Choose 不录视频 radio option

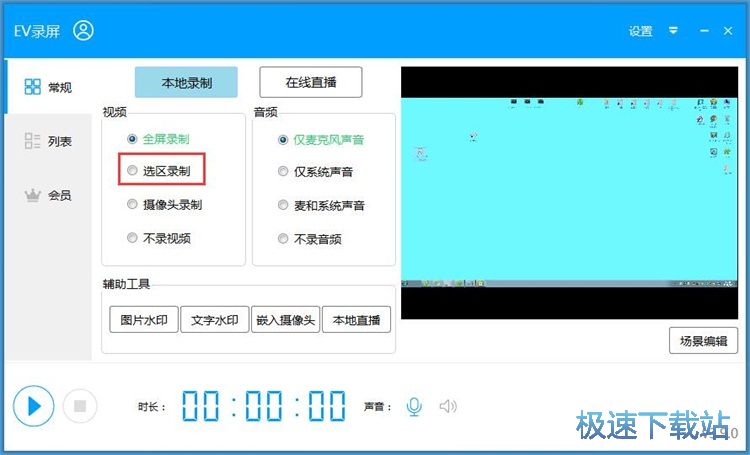[x=158, y=238]
